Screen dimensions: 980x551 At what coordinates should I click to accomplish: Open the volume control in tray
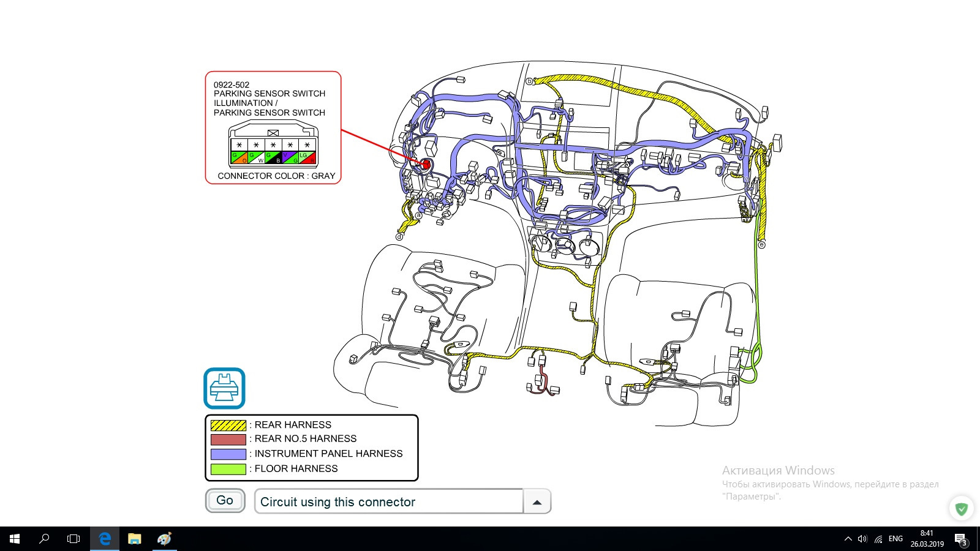coord(862,539)
